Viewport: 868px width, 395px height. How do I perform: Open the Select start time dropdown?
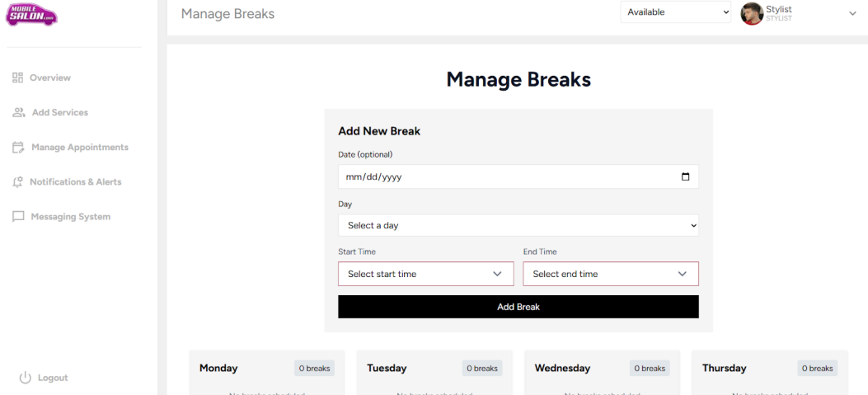tap(425, 274)
